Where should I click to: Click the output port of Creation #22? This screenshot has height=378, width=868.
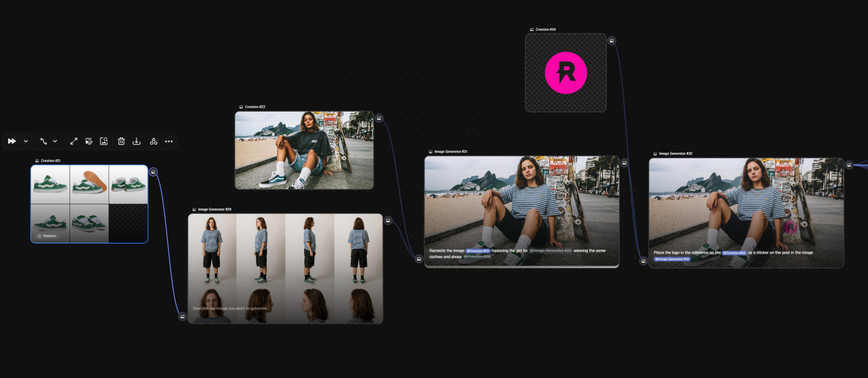tap(379, 118)
